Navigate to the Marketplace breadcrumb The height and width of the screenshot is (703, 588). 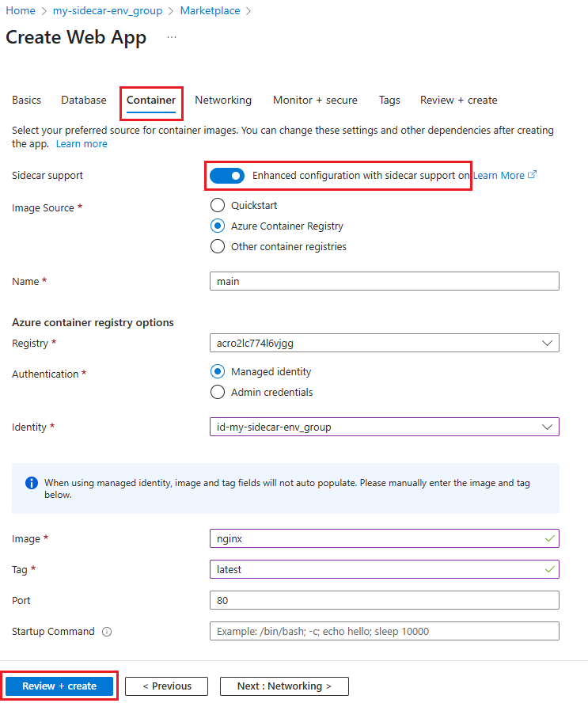(x=210, y=10)
